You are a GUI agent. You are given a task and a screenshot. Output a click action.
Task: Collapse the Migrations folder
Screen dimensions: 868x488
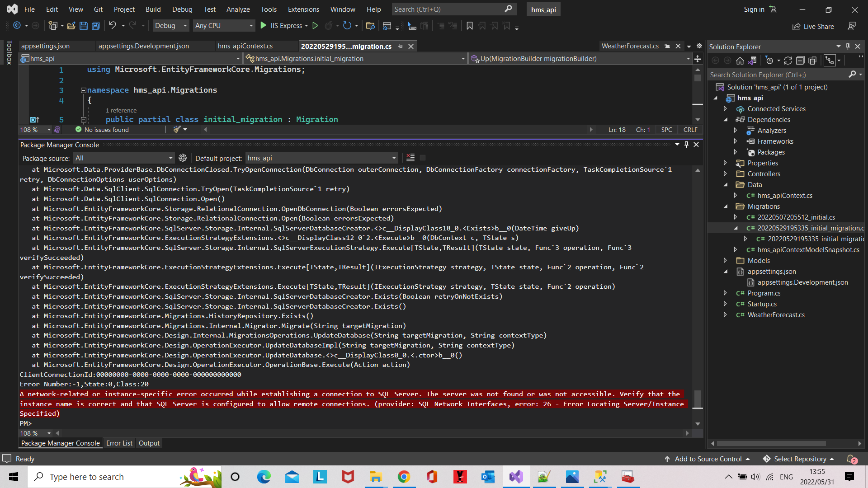pyautogui.click(x=726, y=206)
